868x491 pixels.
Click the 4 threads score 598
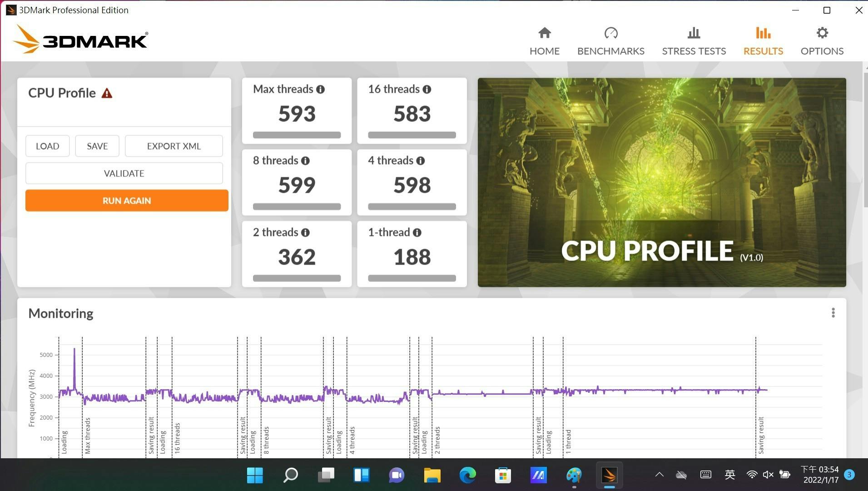click(412, 185)
